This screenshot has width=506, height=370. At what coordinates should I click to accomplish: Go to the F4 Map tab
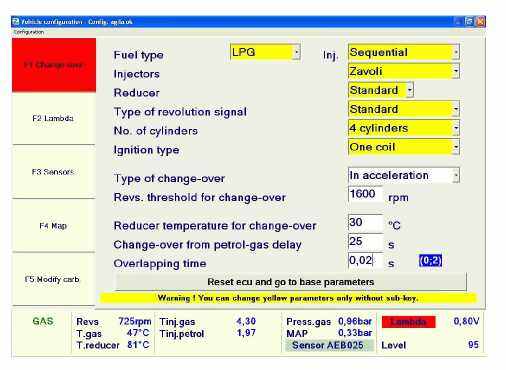(53, 226)
